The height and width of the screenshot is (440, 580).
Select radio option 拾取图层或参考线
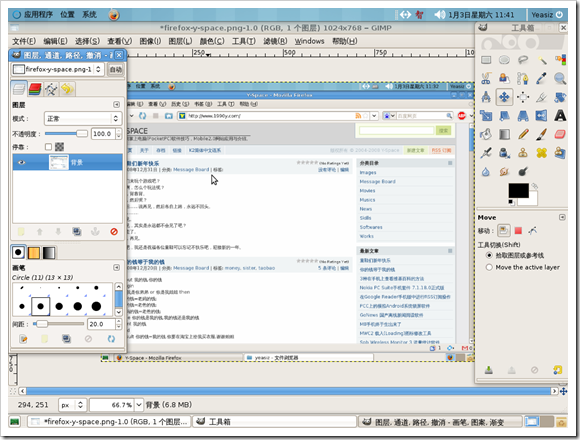(x=489, y=255)
